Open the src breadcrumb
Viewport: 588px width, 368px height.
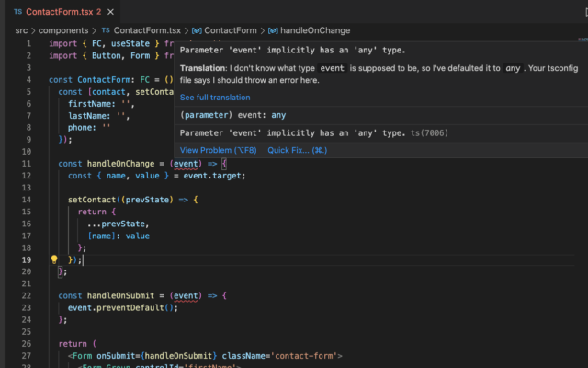pyautogui.click(x=21, y=30)
